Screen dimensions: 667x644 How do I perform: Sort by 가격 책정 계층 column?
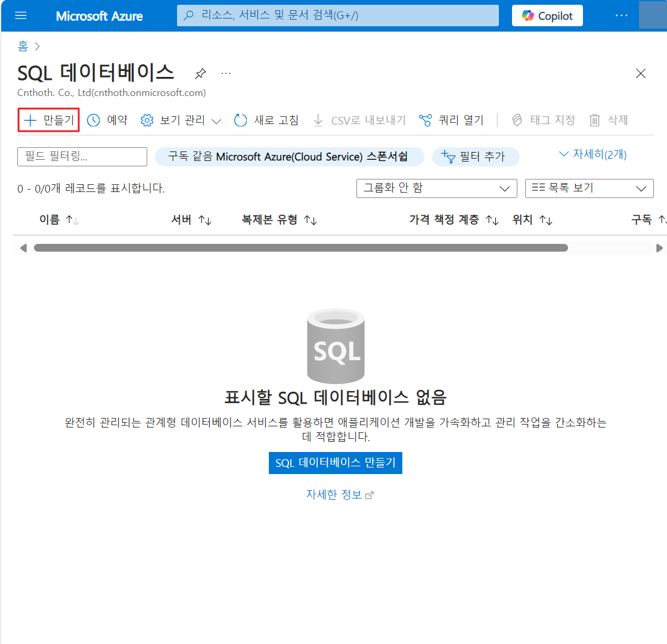coord(454,219)
